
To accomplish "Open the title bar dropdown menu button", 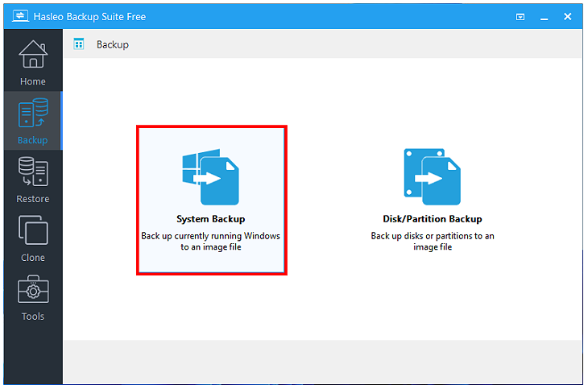I will pos(520,17).
